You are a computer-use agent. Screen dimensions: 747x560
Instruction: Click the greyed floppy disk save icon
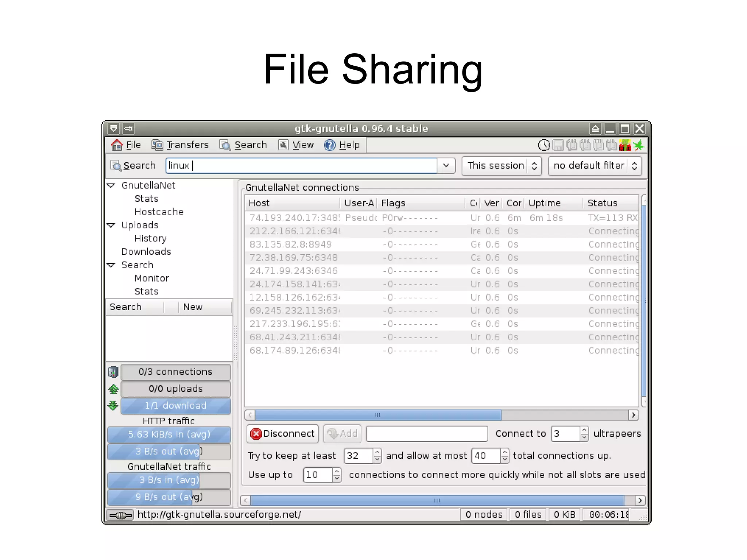558,145
